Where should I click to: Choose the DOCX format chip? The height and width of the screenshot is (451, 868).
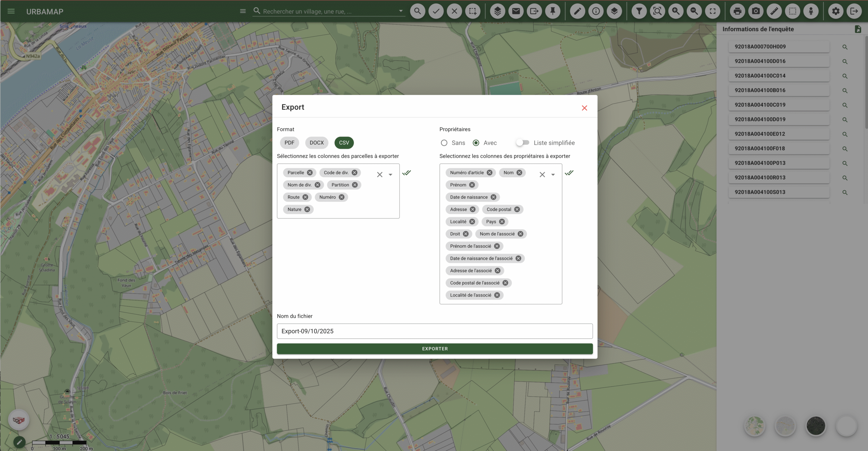(x=316, y=143)
